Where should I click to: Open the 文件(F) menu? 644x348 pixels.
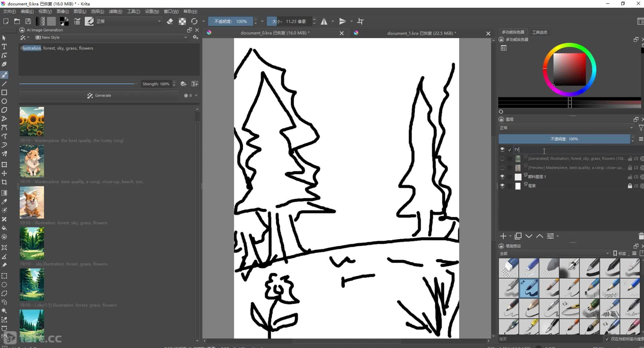(9, 11)
